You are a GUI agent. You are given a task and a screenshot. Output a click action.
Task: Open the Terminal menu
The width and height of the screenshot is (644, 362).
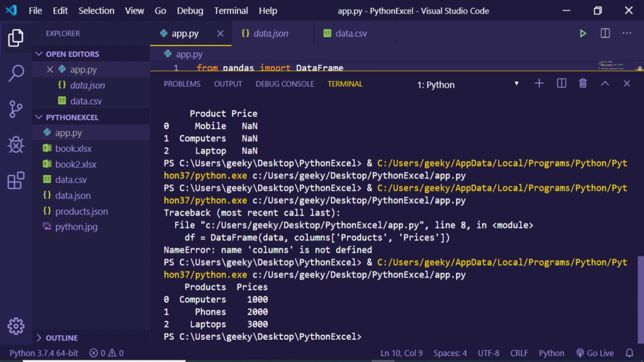[231, 11]
